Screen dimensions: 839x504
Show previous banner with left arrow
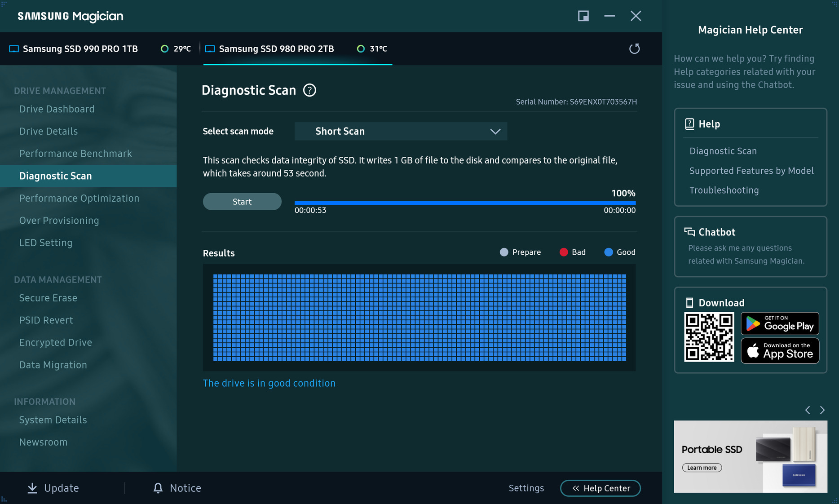coord(808,410)
